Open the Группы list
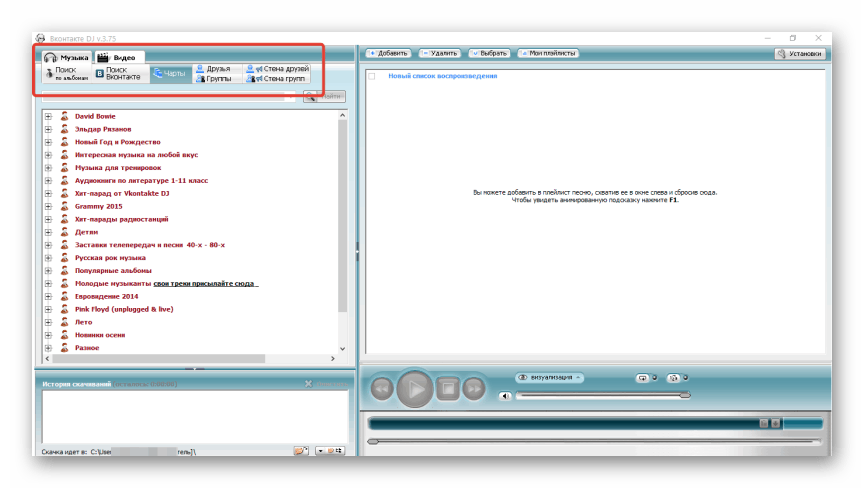This screenshot has height=488, width=864. 214,79
